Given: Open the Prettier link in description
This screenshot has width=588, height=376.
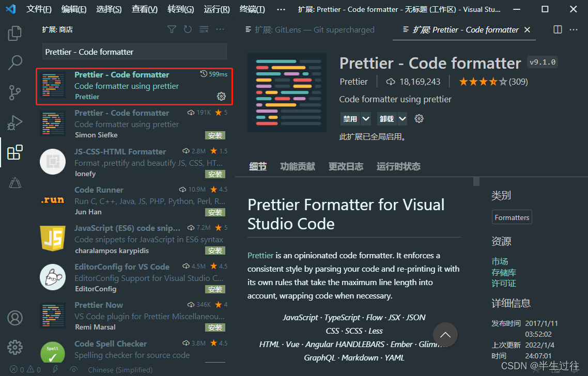Looking at the screenshot, I should (x=260, y=255).
